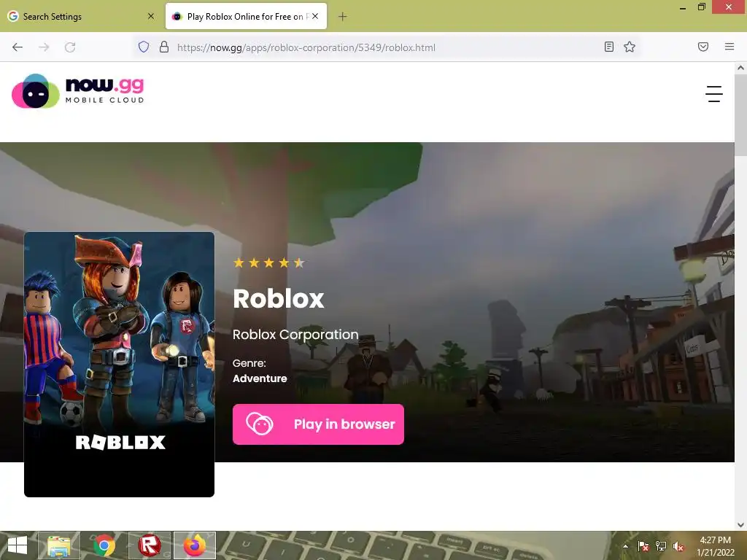This screenshot has height=560, width=747.
Task: Open the tracking protection shield icon
Action: click(144, 47)
